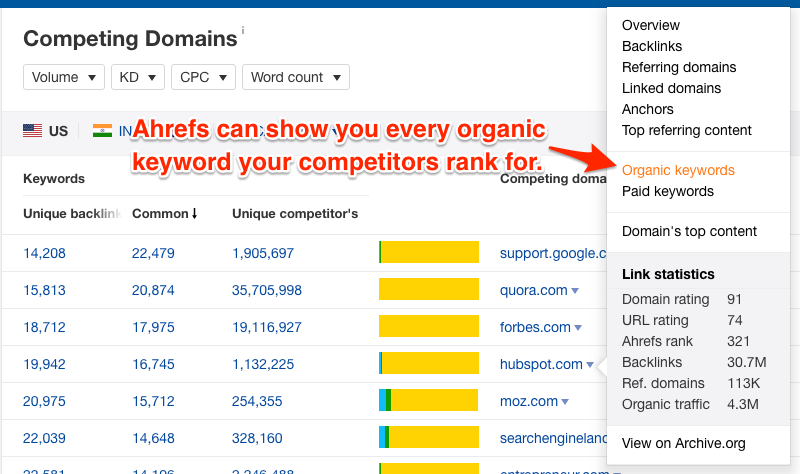
Task: Click the URL rating value 74
Action: pos(735,320)
